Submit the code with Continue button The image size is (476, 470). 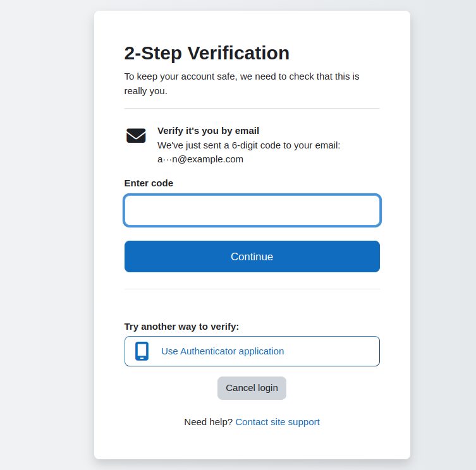click(252, 256)
